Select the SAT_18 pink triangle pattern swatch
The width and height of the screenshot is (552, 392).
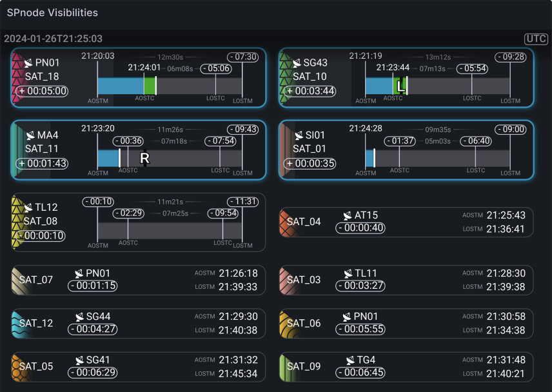(x=17, y=77)
